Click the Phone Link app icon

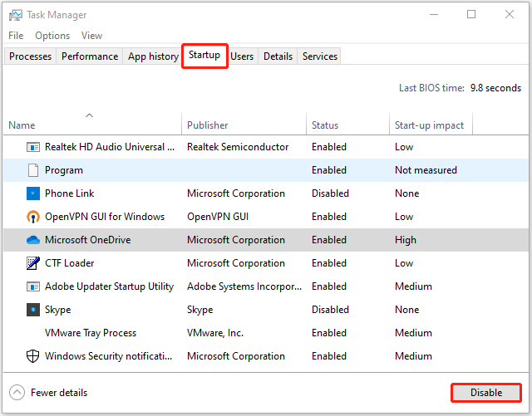(x=33, y=193)
